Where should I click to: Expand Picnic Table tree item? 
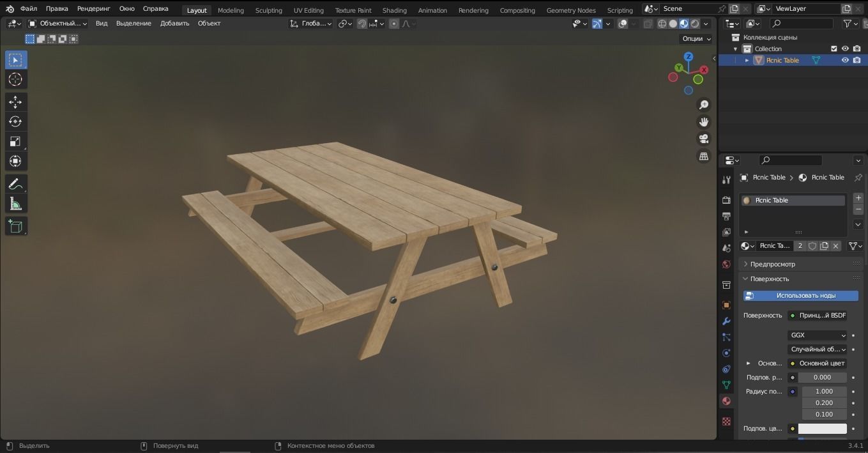(x=747, y=60)
